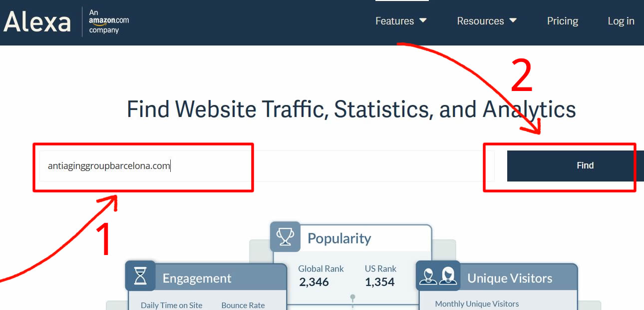Click the Popularity trophy icon
This screenshot has width=644, height=310.
click(x=285, y=237)
